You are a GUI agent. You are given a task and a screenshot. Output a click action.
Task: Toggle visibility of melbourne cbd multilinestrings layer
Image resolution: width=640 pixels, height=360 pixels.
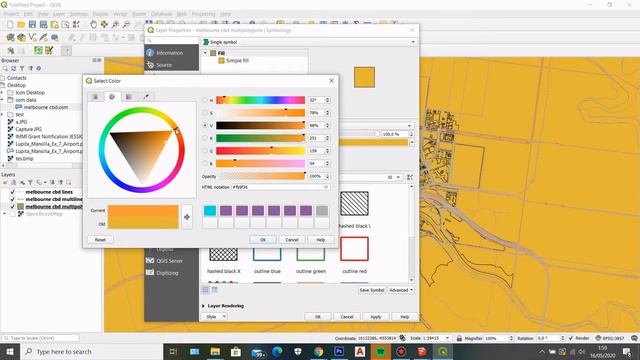(12, 199)
